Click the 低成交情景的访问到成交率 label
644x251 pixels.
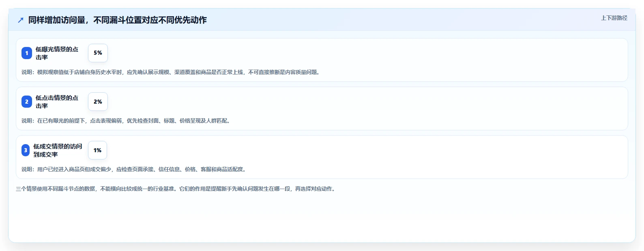pyautogui.click(x=58, y=150)
